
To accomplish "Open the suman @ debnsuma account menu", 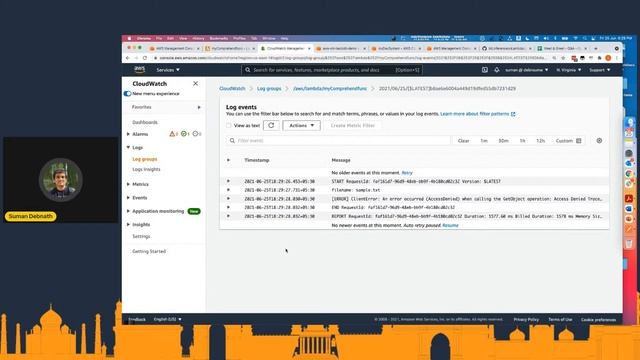I will [527, 70].
